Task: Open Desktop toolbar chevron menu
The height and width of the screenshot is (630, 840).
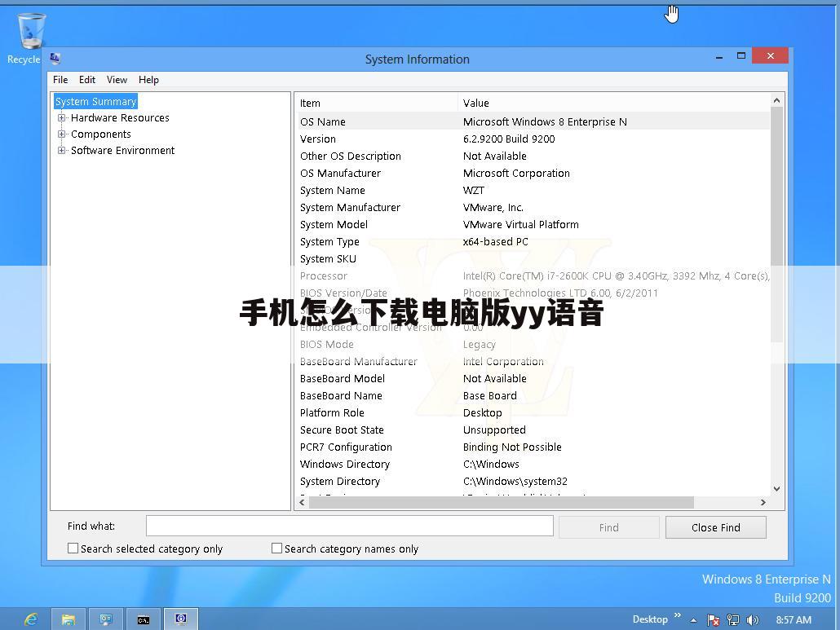Action: coord(678,615)
